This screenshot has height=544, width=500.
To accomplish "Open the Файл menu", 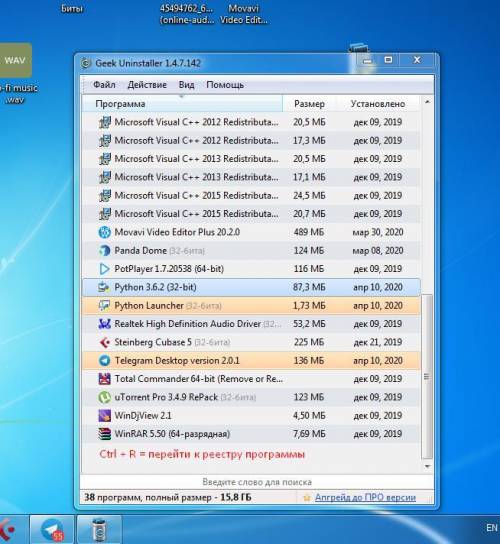I will (104, 85).
